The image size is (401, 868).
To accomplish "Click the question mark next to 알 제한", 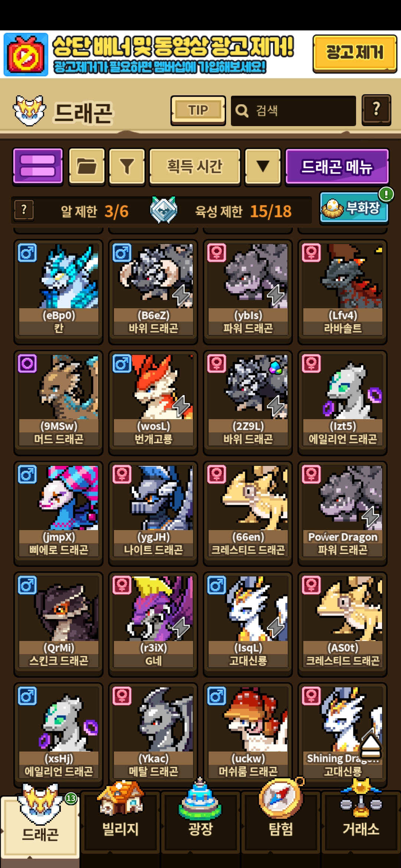I will point(24,210).
